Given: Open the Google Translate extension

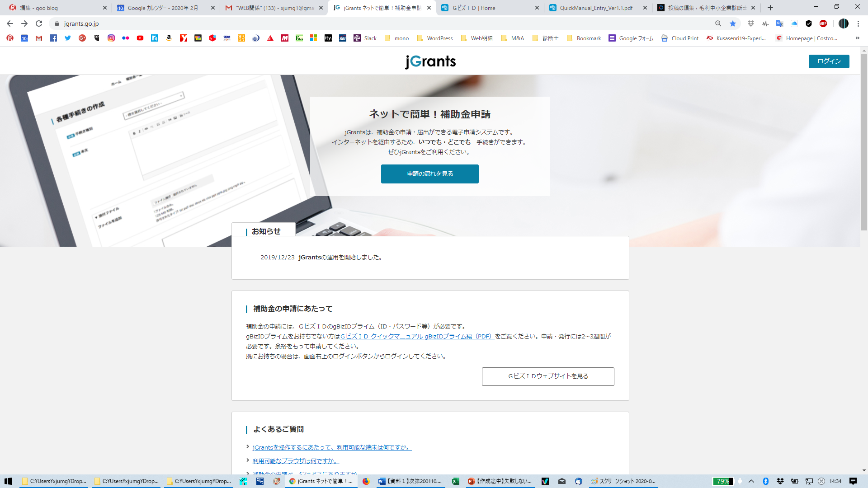Looking at the screenshot, I should coord(780,23).
